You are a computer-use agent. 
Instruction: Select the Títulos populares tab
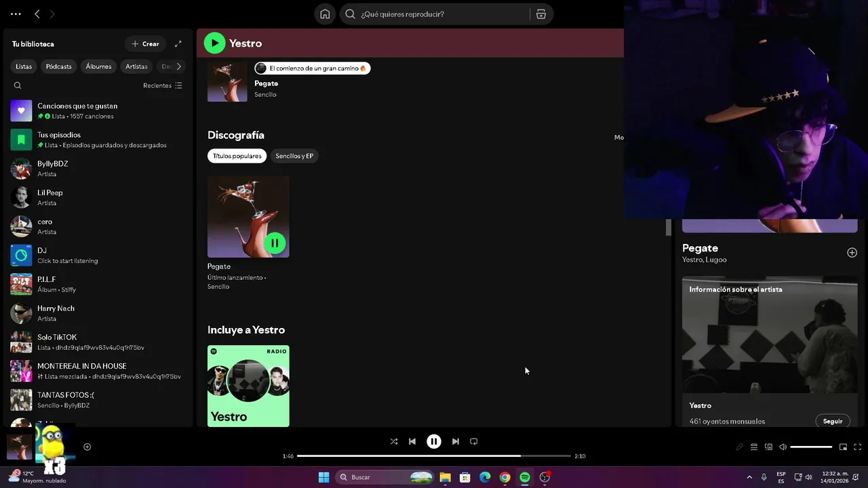pyautogui.click(x=237, y=156)
